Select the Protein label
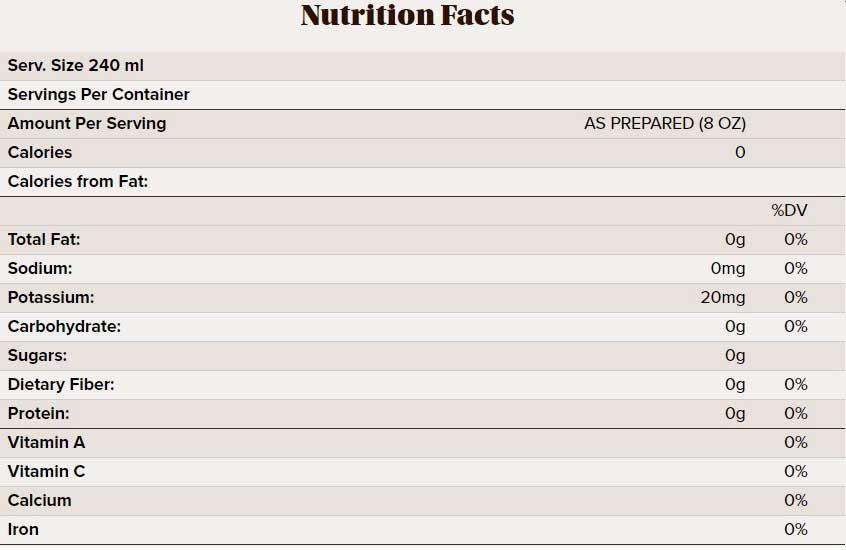 pyautogui.click(x=39, y=414)
